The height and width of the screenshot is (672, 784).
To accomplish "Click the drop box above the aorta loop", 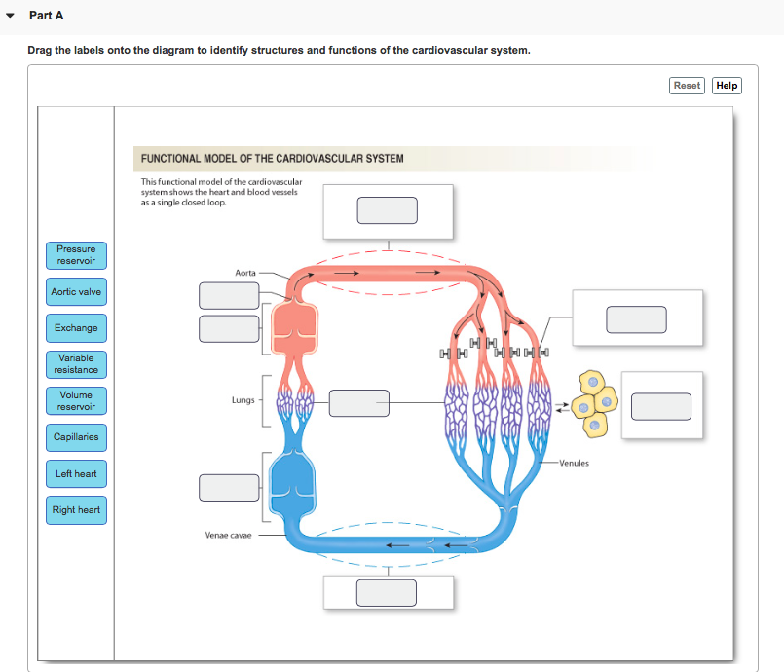I will [388, 209].
